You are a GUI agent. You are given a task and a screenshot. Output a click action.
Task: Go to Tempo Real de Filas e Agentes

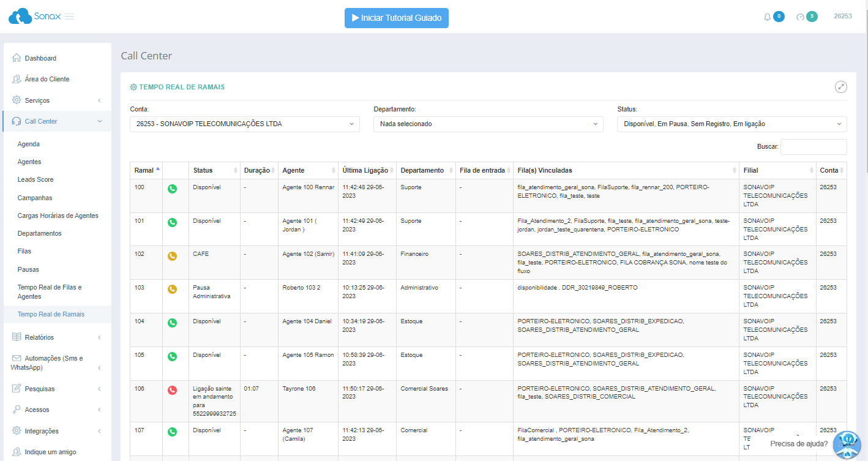pyautogui.click(x=50, y=291)
